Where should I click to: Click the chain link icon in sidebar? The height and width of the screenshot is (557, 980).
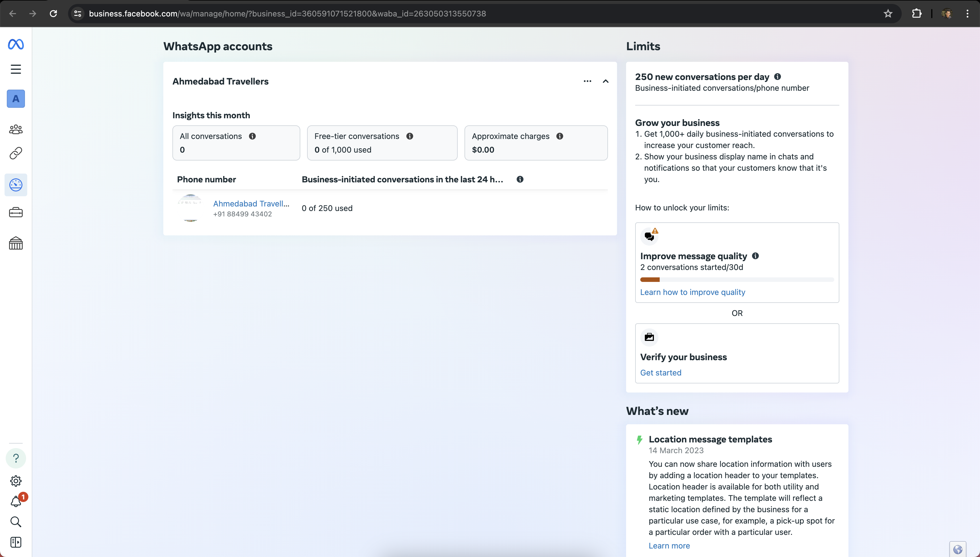[x=16, y=153]
